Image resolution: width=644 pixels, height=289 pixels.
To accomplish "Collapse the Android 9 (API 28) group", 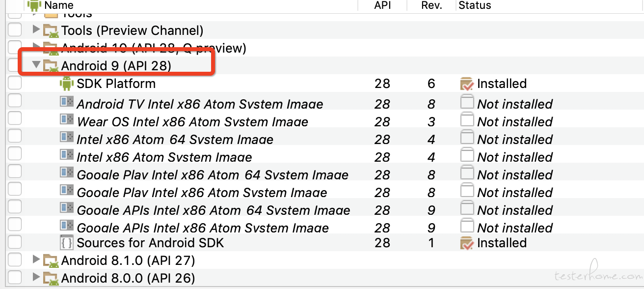I will click(x=36, y=65).
